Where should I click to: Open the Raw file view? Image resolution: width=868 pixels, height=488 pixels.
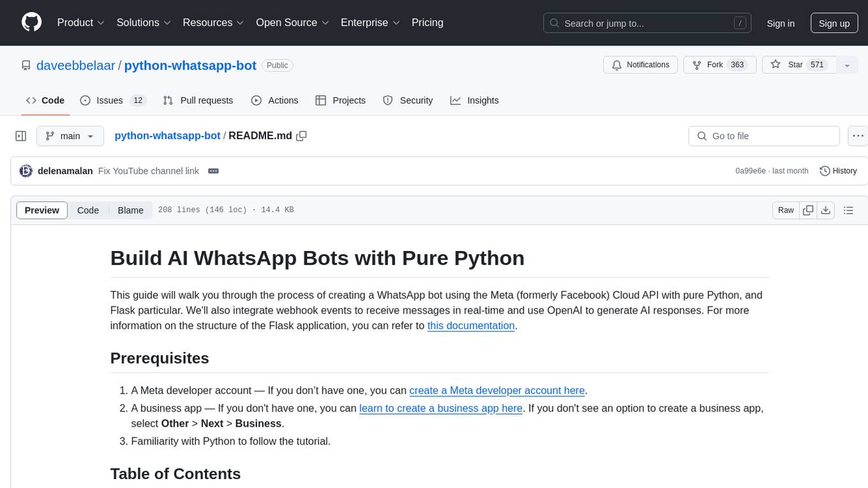click(786, 210)
